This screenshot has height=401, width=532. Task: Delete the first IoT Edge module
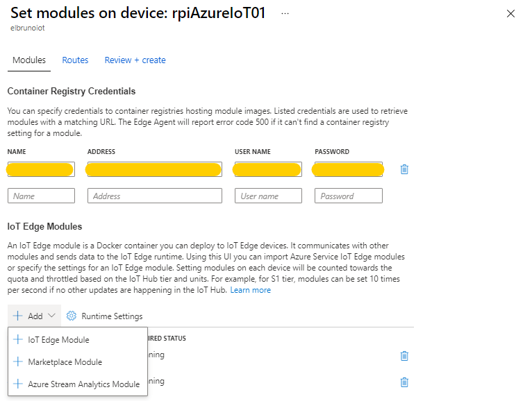coord(404,355)
